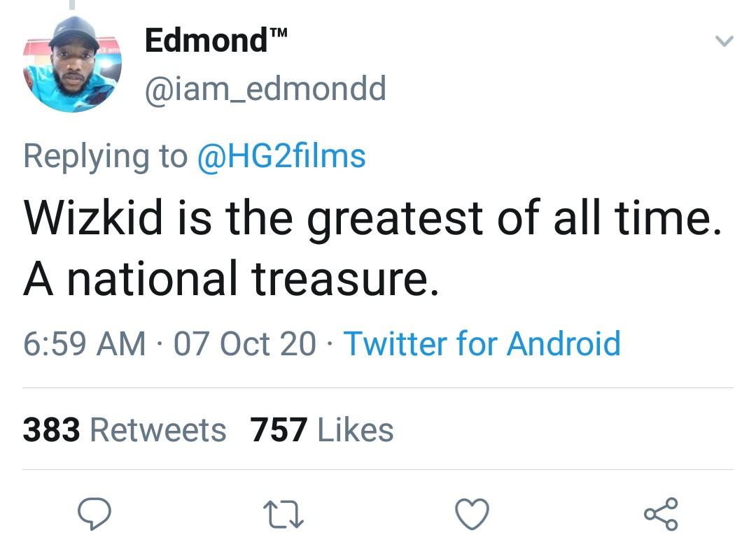Open Edmond's profile picture
The height and width of the screenshot is (556, 756).
(73, 64)
